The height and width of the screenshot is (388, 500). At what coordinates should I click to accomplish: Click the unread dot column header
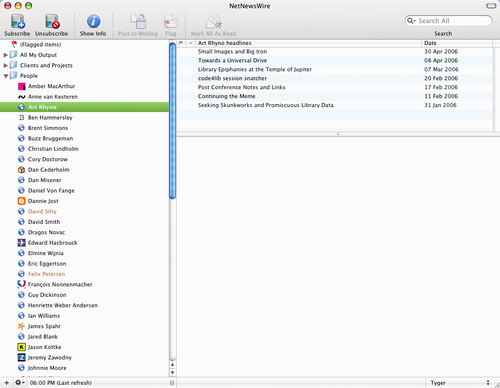[190, 43]
